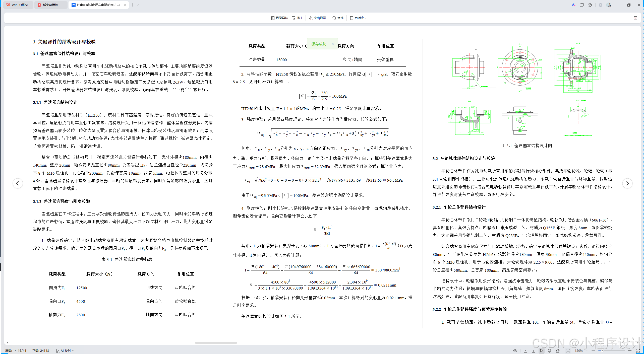The image size is (644, 354).
Task: Click heading 3.1.2 差速器盒强度与刚度校验
Action: (x=62, y=201)
